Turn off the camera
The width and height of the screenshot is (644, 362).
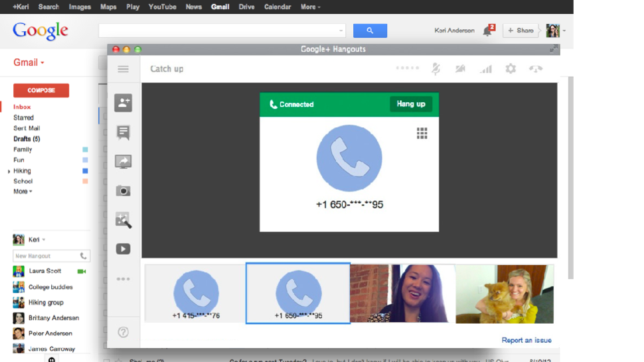(x=460, y=69)
